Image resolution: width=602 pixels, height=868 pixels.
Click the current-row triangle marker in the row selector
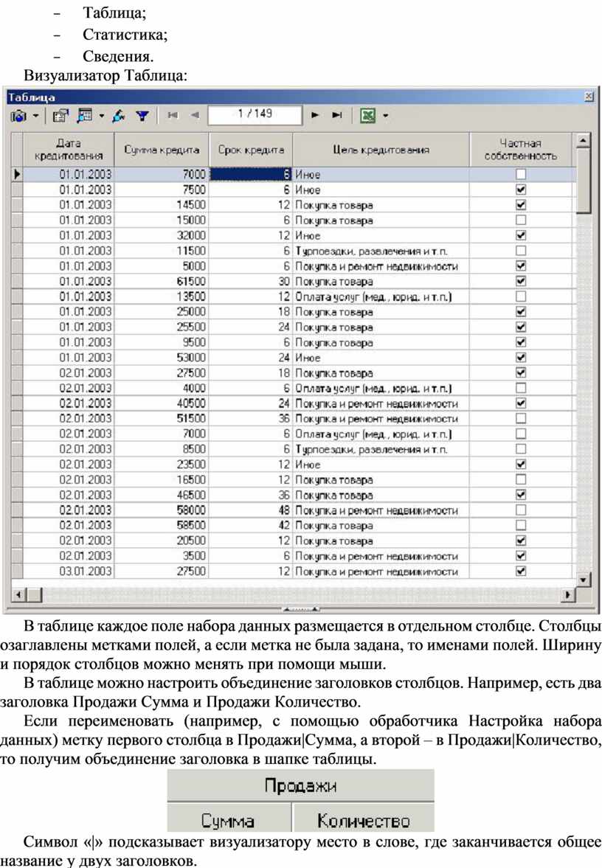coord(17,174)
